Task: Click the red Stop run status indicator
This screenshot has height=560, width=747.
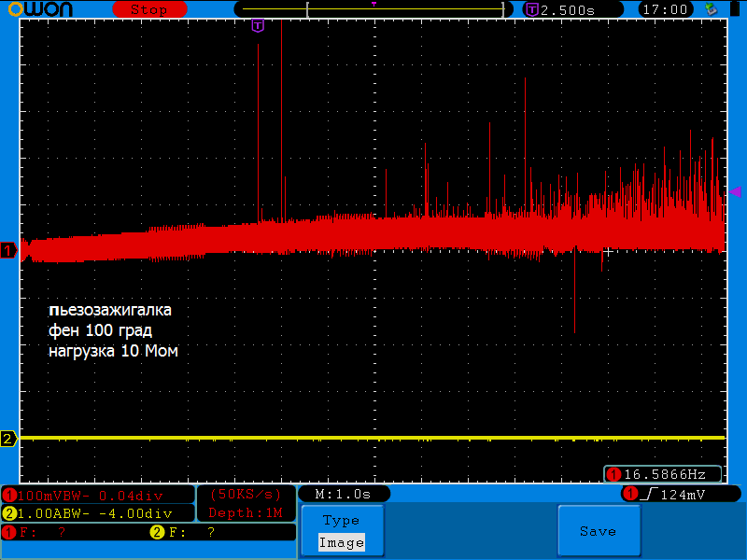Action: pos(148,9)
